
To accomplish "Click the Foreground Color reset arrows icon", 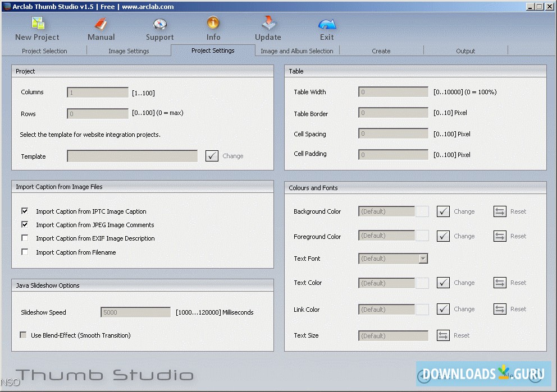I will point(500,236).
